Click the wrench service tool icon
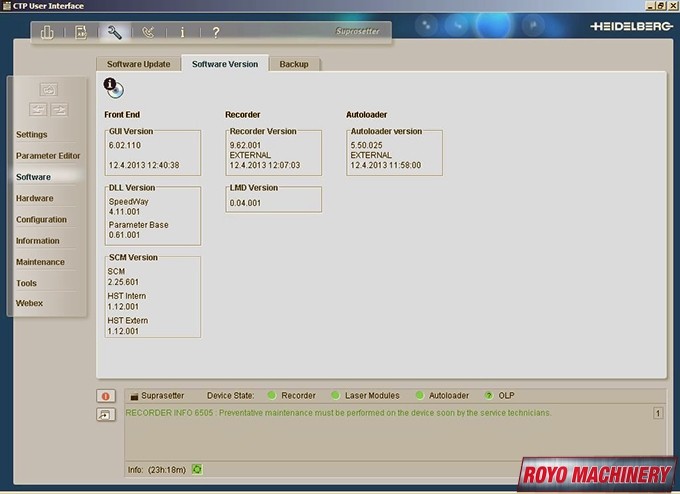This screenshot has width=680, height=494. click(x=114, y=32)
